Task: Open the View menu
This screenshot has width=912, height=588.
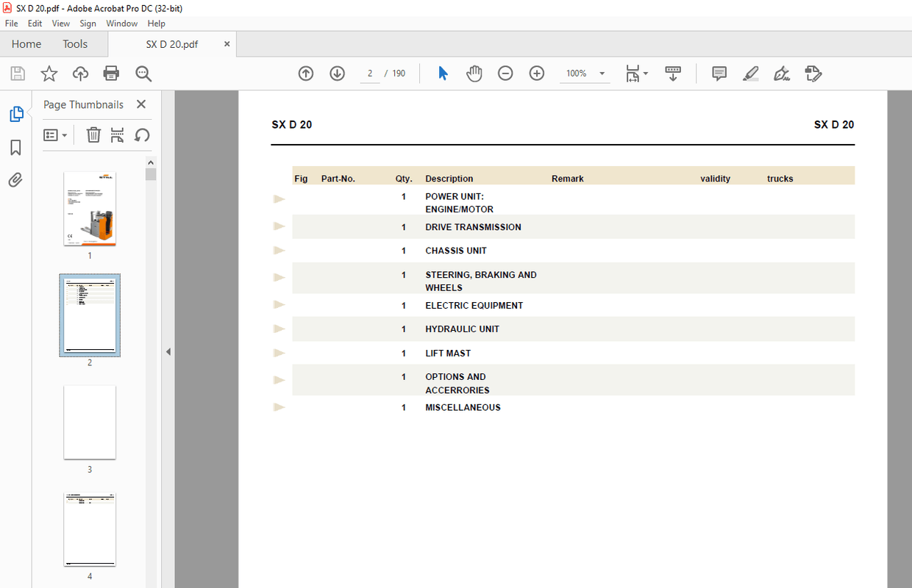Action: tap(61, 24)
